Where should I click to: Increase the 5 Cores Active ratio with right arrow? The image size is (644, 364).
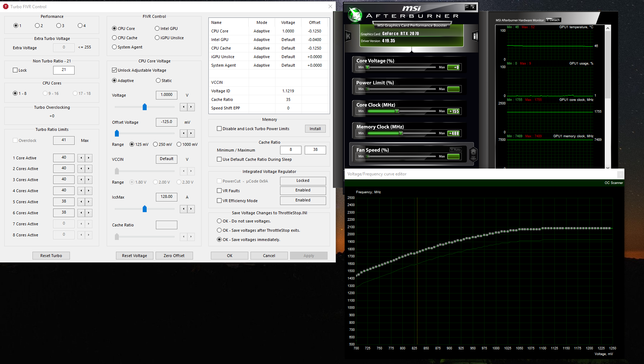[88, 202]
